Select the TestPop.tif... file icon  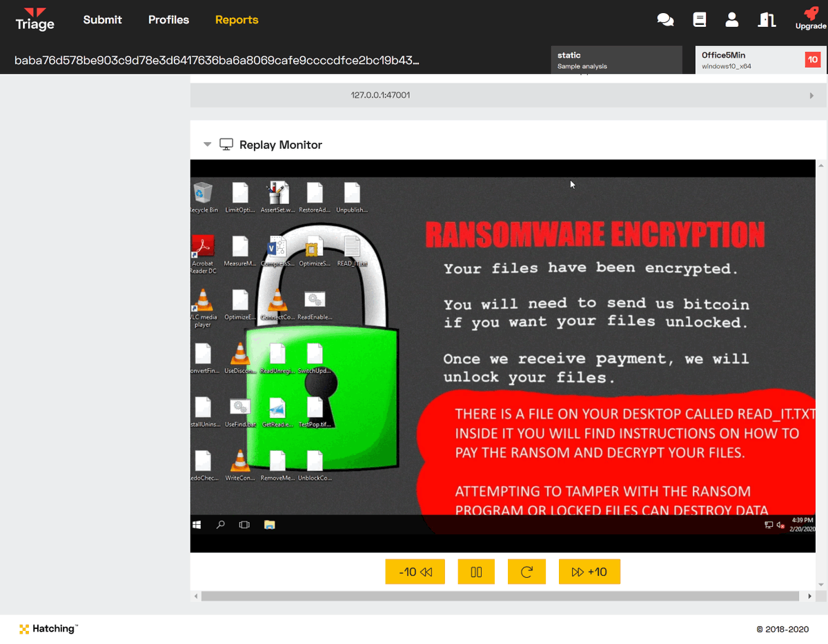tap(315, 412)
